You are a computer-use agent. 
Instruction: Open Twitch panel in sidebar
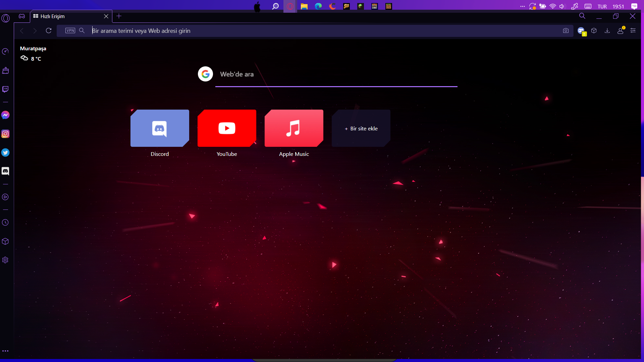[x=5, y=89]
